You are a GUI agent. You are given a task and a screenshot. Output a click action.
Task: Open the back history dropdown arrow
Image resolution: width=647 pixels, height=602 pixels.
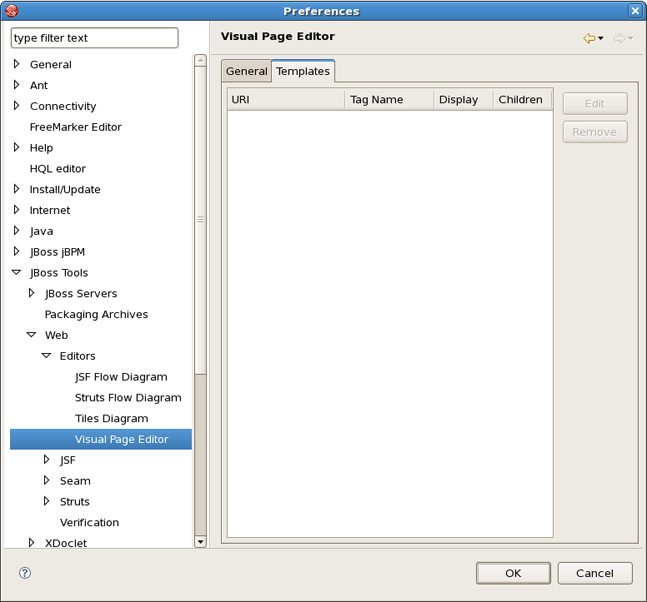[x=601, y=39]
